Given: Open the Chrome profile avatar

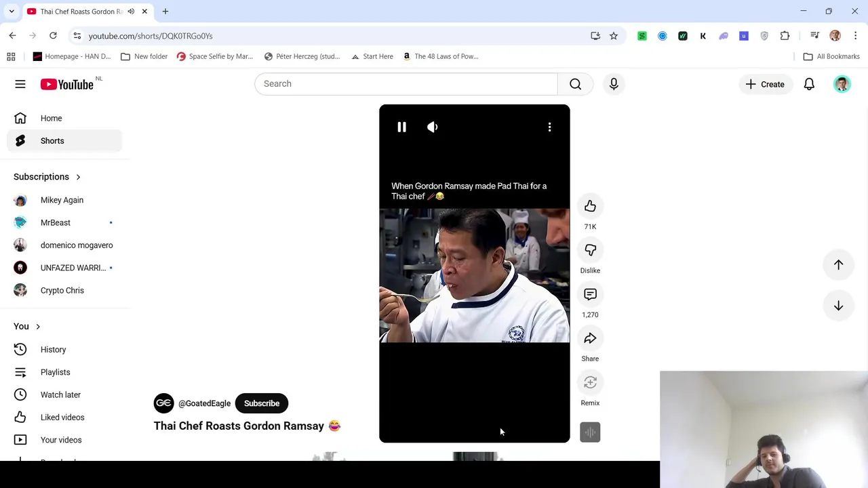Looking at the screenshot, I should tap(835, 36).
